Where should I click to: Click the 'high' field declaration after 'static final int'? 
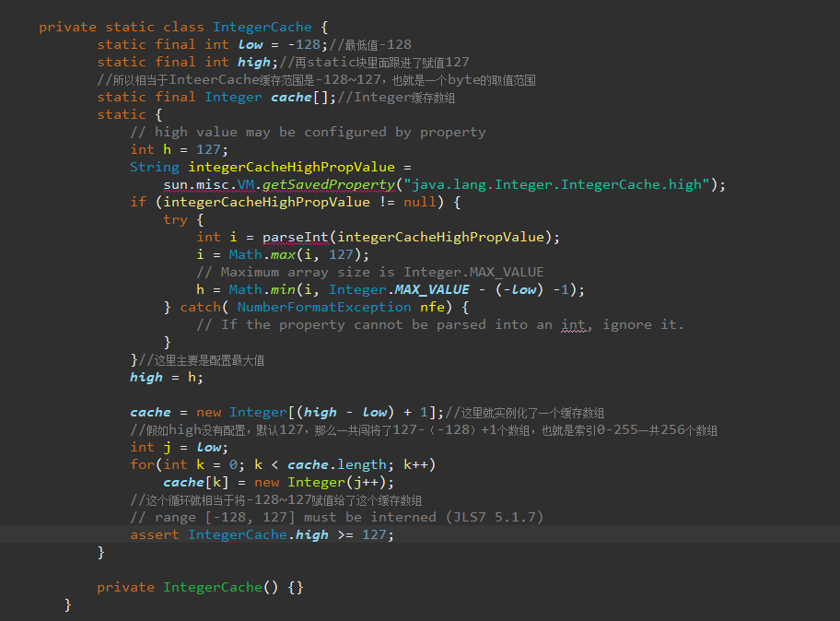[254, 62]
